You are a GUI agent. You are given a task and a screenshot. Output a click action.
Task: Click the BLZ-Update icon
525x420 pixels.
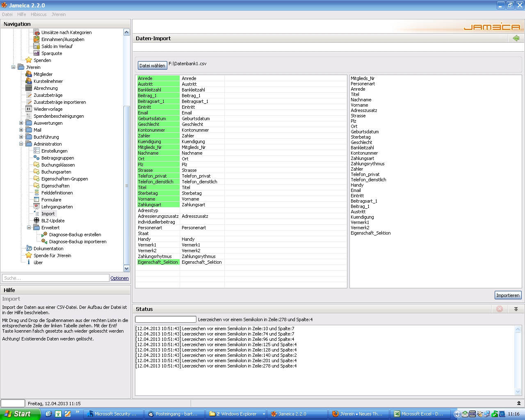pyautogui.click(x=37, y=221)
